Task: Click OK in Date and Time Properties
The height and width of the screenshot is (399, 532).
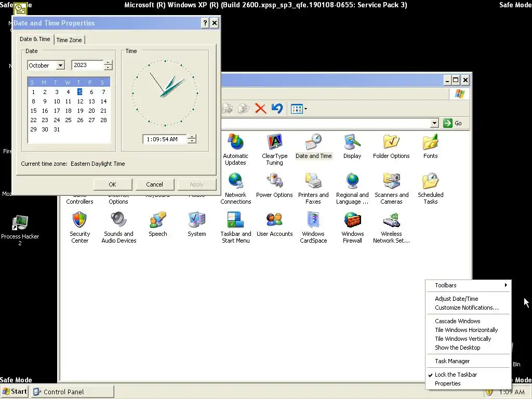Action: pyautogui.click(x=112, y=184)
